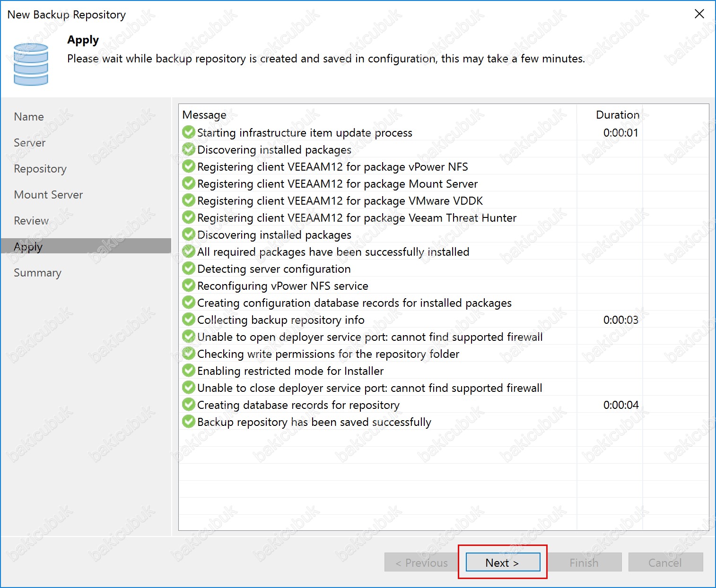
Task: Click the Next button
Action: pos(503,562)
